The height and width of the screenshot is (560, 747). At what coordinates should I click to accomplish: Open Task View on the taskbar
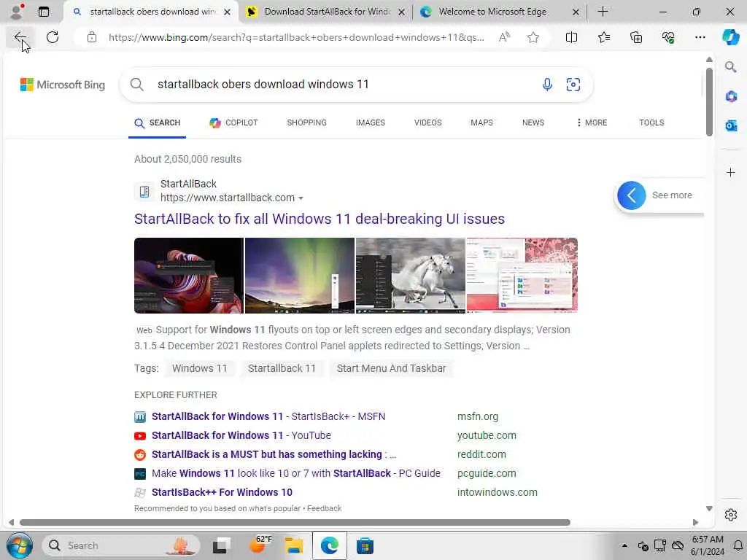click(222, 545)
